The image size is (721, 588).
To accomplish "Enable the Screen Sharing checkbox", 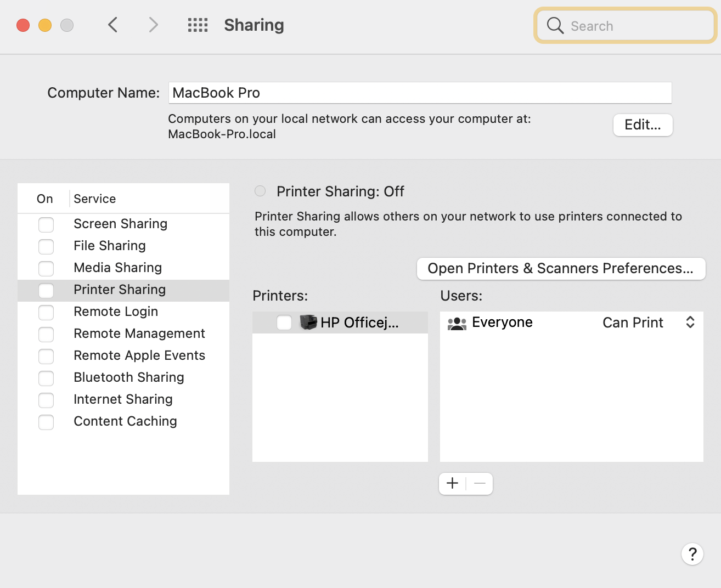I will coord(46,224).
